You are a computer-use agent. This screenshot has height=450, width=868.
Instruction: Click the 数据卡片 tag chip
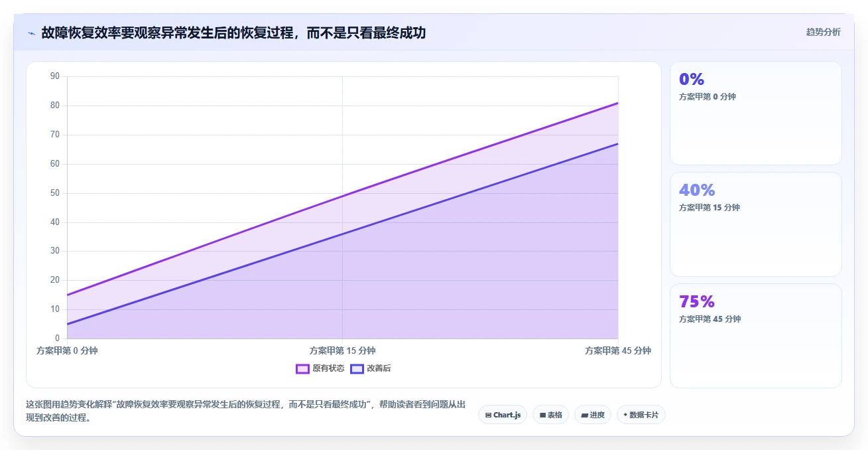[641, 415]
